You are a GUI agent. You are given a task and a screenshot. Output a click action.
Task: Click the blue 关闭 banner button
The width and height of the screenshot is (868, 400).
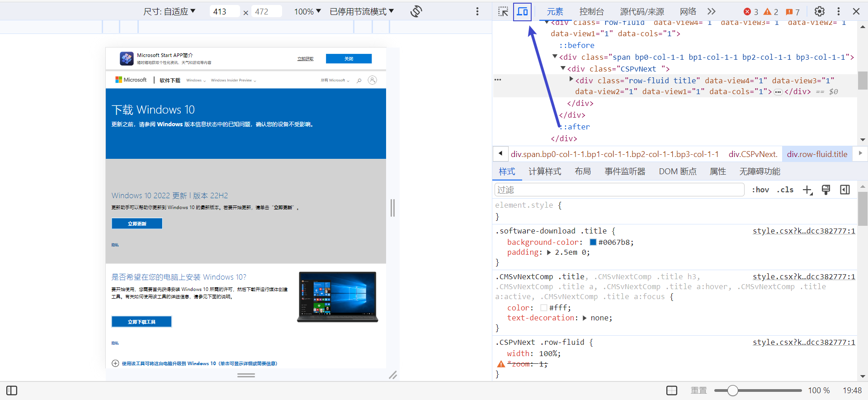pyautogui.click(x=349, y=59)
